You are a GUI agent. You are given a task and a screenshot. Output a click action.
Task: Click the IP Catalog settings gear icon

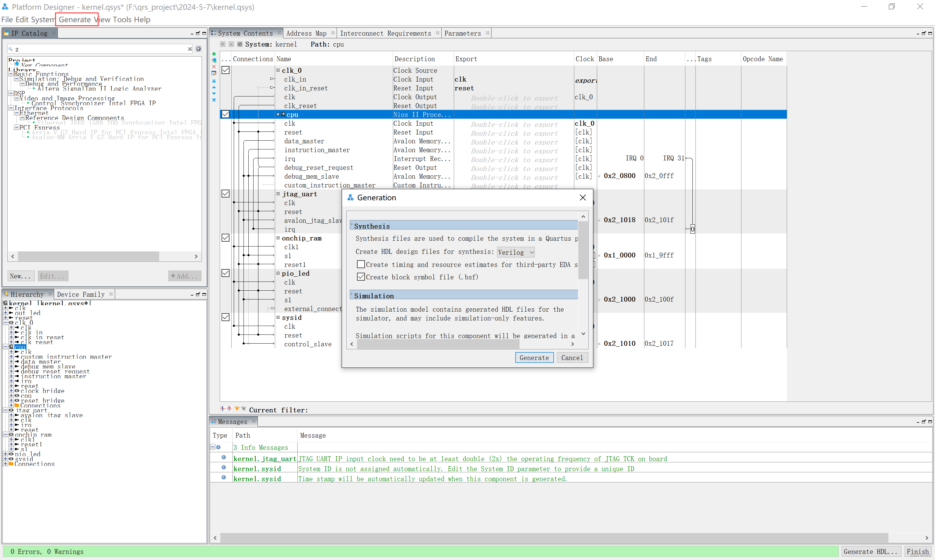point(198,49)
